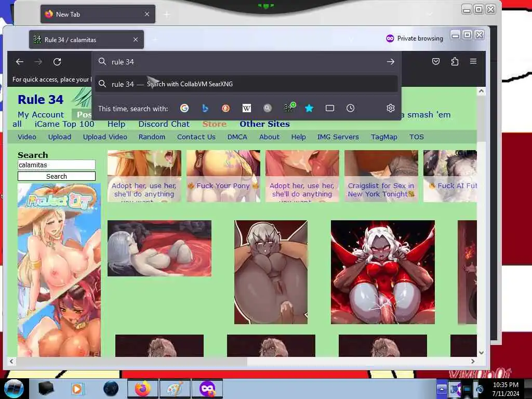Search this time with DuckDuckGo
Image resolution: width=532 pixels, height=399 pixels.
(225, 108)
